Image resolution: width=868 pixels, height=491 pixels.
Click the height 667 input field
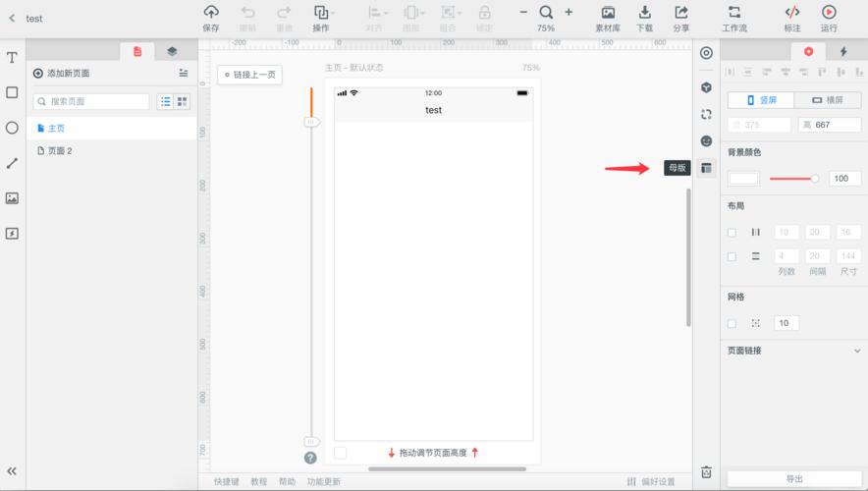830,125
